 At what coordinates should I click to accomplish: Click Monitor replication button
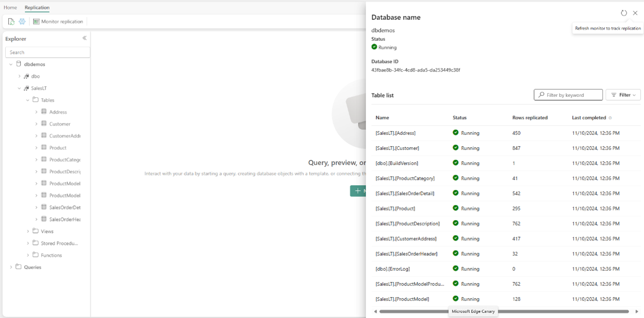pyautogui.click(x=58, y=21)
